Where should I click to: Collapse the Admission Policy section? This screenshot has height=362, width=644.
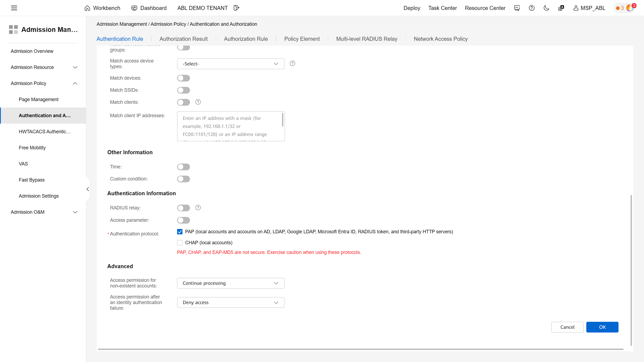point(75,83)
